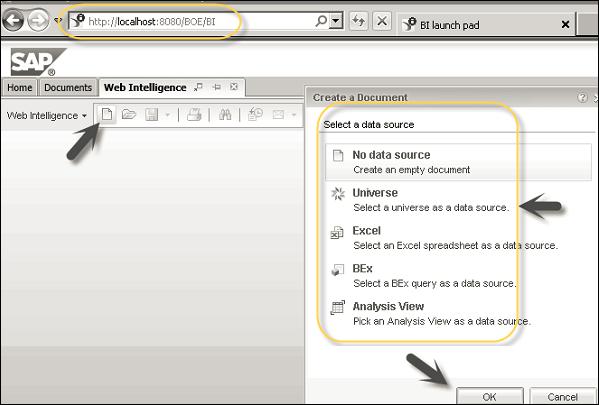The height and width of the screenshot is (405, 599).
Task: Click the OK button
Action: click(489, 397)
